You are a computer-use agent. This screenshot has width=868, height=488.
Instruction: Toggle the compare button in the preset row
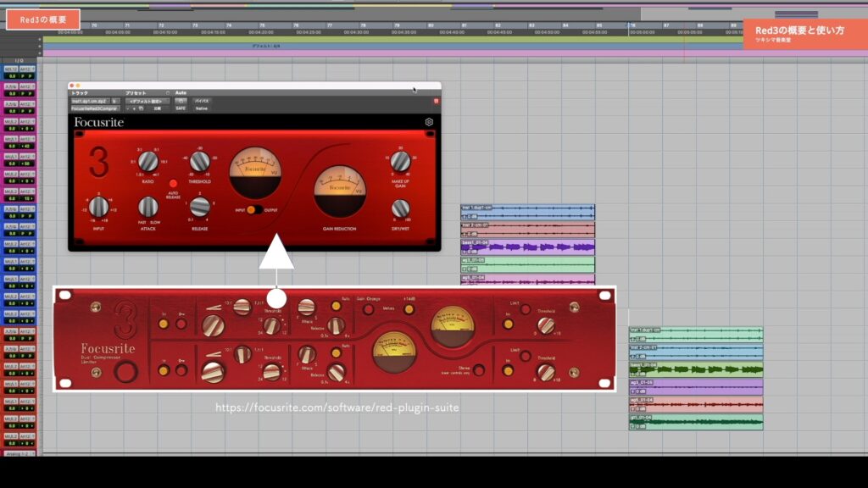coord(157,108)
